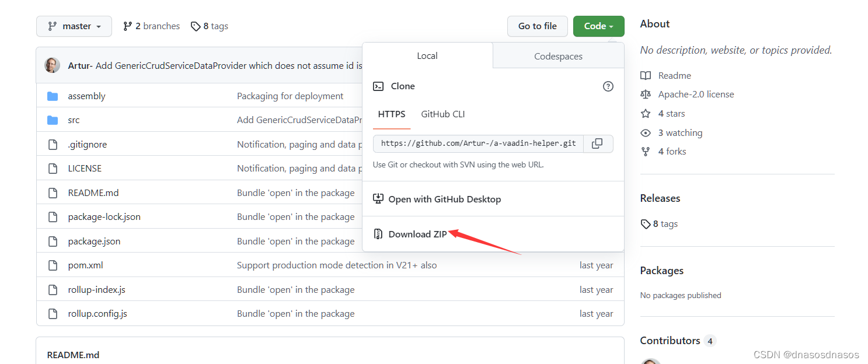The width and height of the screenshot is (868, 364).
Task: Open the LICENSE file
Action: 85,169
